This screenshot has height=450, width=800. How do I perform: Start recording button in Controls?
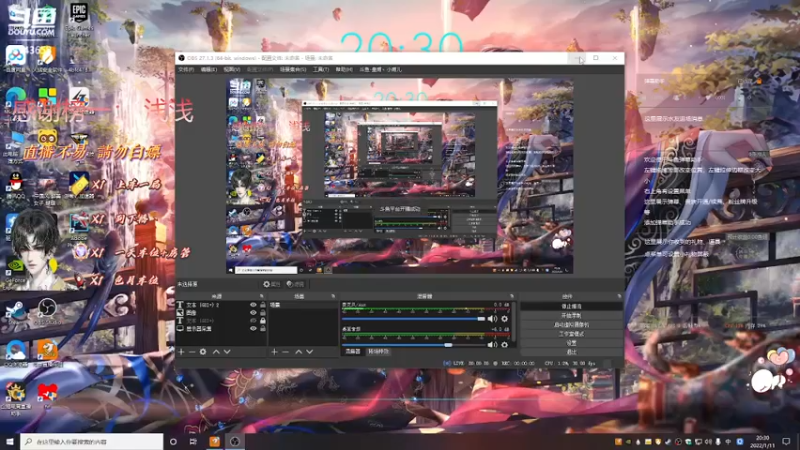[571, 315]
